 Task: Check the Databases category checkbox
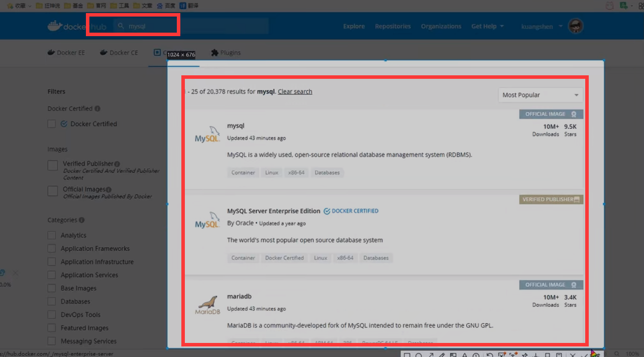pyautogui.click(x=51, y=301)
